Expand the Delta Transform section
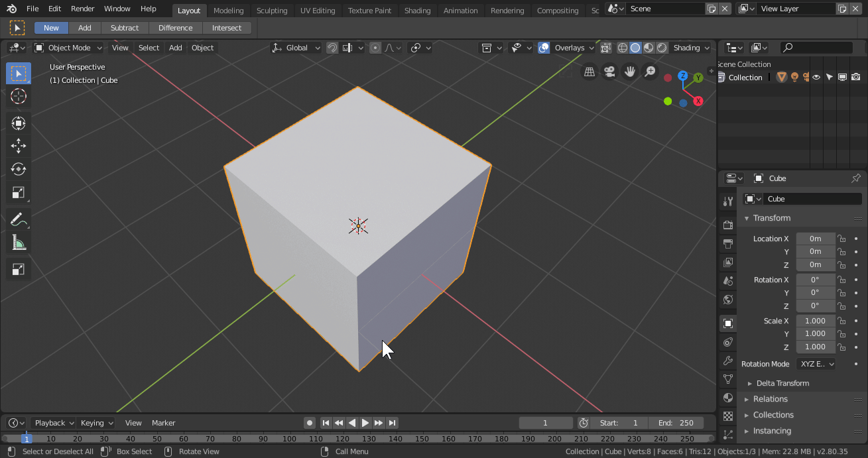Viewport: 868px width, 458px height. [x=782, y=383]
